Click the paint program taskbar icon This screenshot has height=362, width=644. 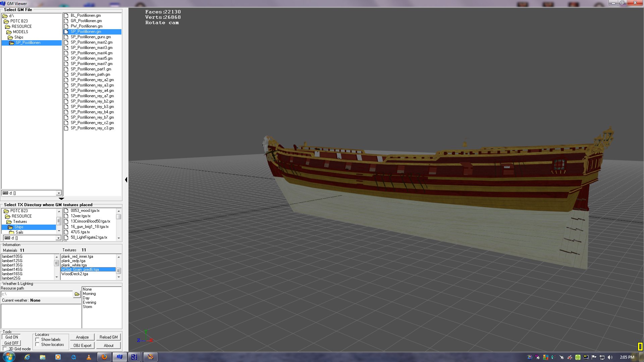(151, 357)
